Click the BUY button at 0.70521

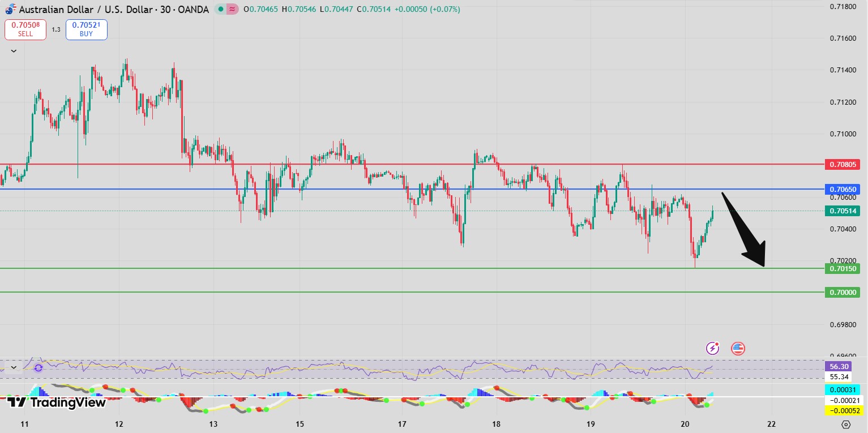coord(86,29)
